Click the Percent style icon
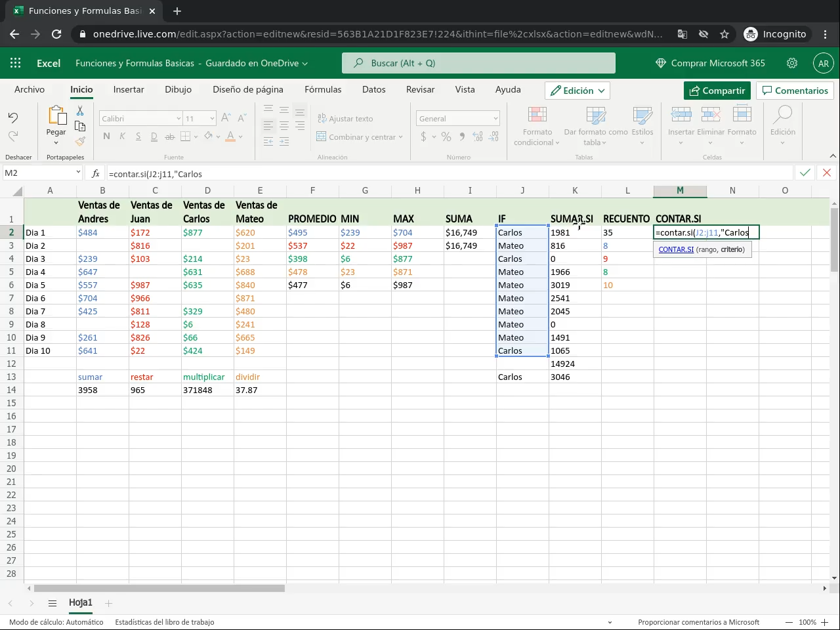Screen dimensions: 840x630 [446, 136]
